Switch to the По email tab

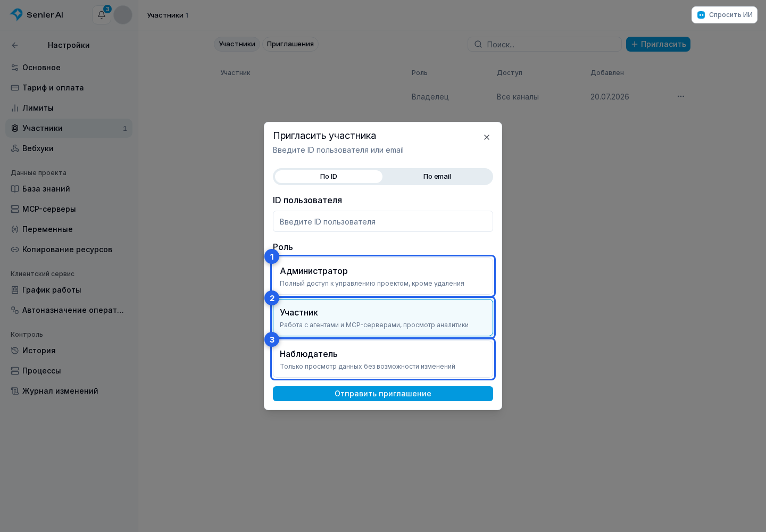[437, 177]
